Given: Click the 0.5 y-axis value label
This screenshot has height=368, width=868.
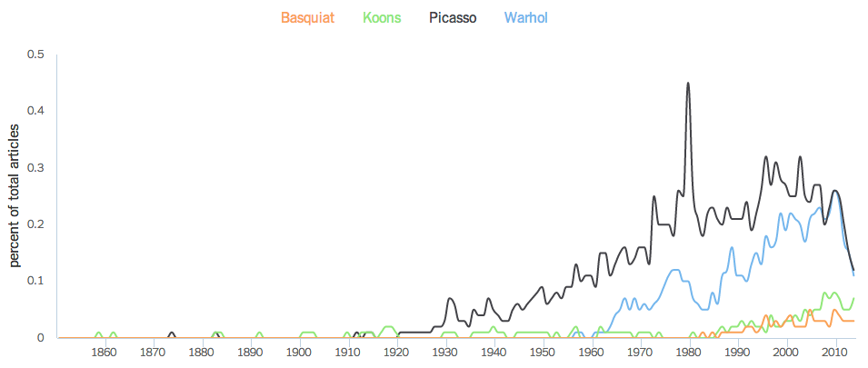Looking at the screenshot, I should tap(36, 55).
